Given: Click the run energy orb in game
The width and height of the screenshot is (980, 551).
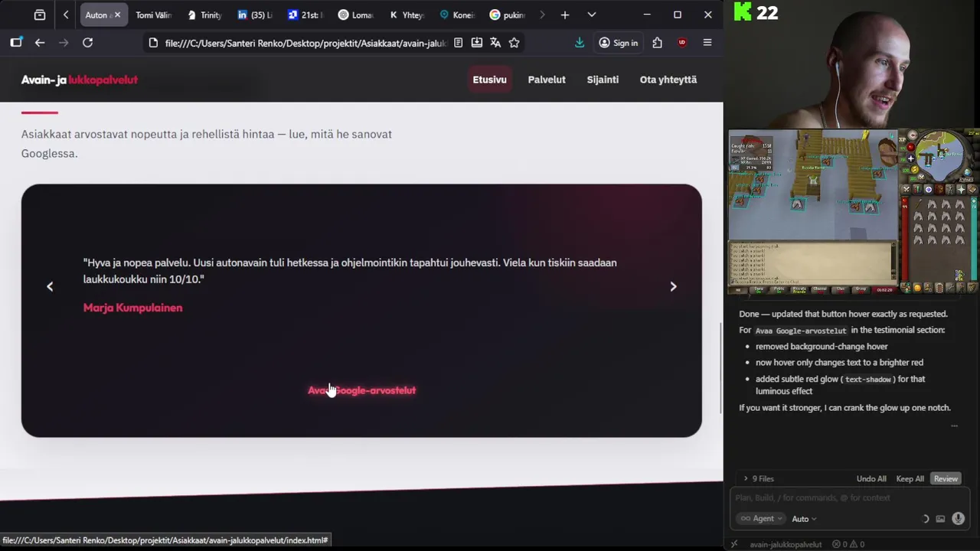Looking at the screenshot, I should (x=916, y=170).
